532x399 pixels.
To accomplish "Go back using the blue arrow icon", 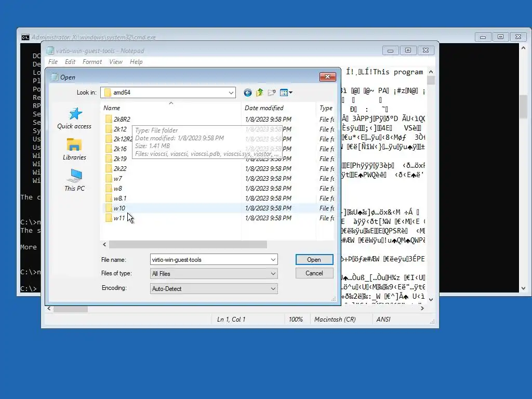I will point(248,92).
